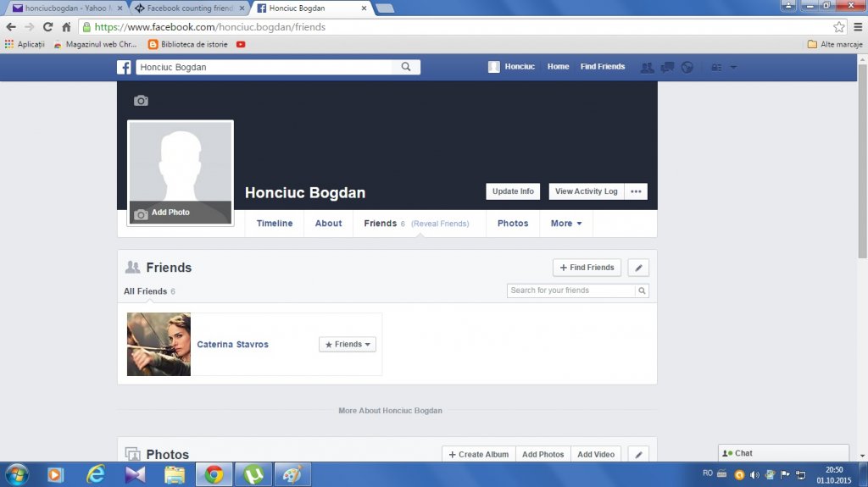The height and width of the screenshot is (487, 868).
Task: Open Biblioteca de istorie bookmark
Action: [188, 44]
